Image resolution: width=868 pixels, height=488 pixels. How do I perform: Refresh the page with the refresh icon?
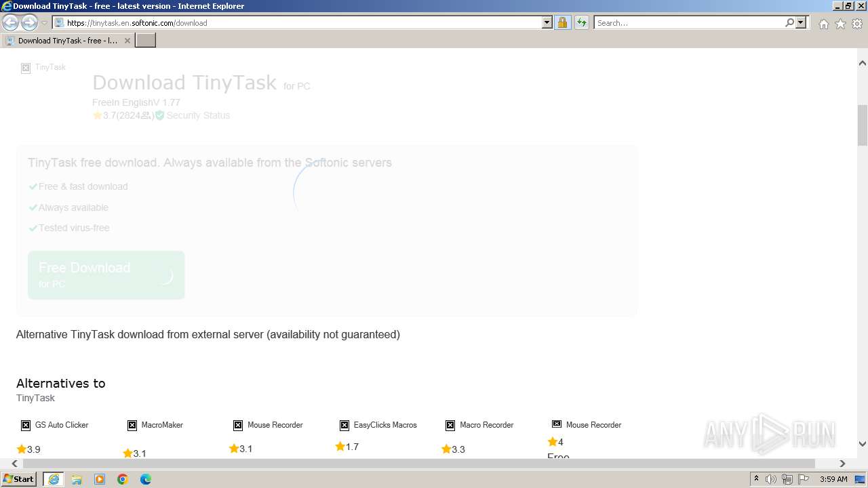click(582, 22)
